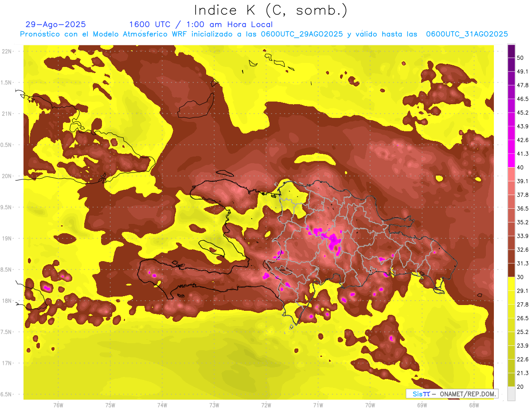
Task: Click the "71W" longitude label
Action: click(318, 405)
